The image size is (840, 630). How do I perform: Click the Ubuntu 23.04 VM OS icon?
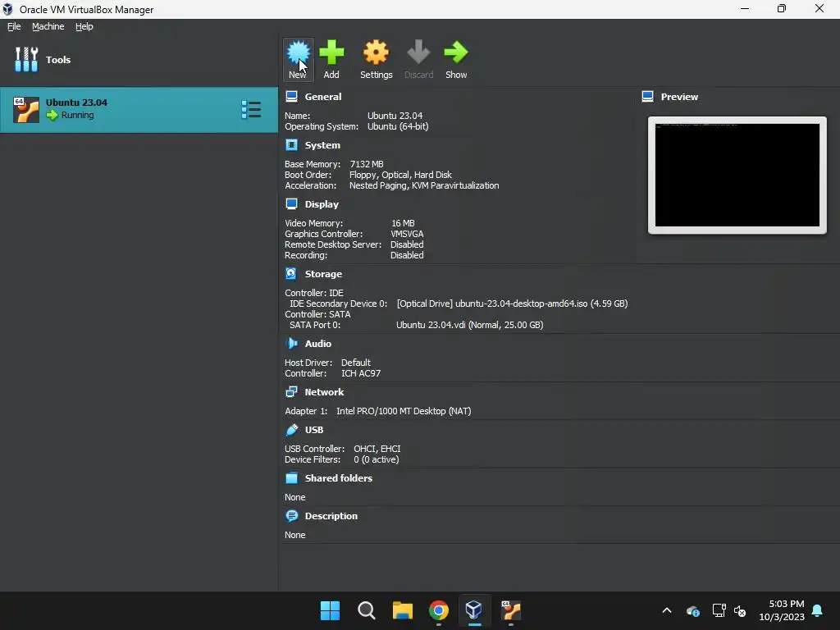pyautogui.click(x=26, y=110)
